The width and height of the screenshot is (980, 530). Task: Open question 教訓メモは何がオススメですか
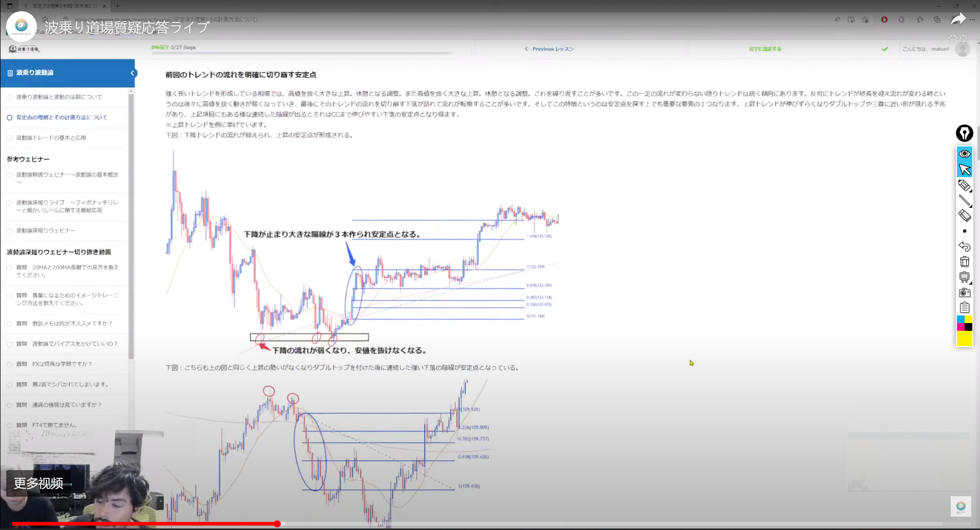(64, 324)
